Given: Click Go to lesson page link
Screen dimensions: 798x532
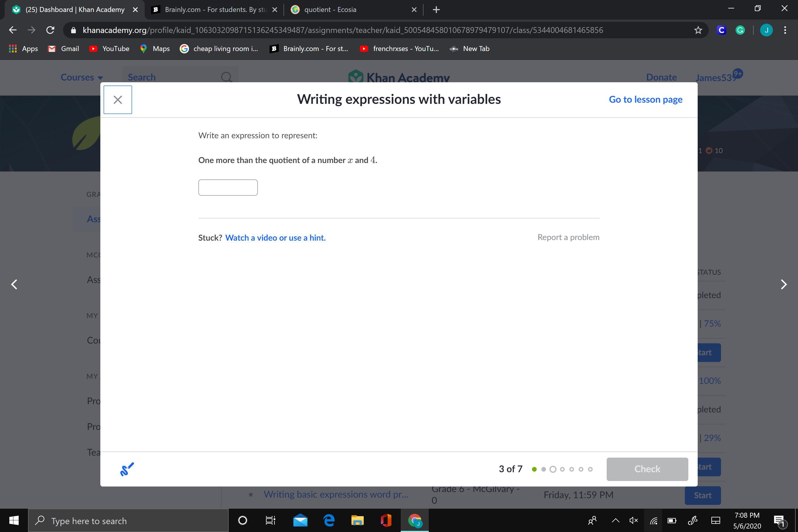Looking at the screenshot, I should 645,99.
